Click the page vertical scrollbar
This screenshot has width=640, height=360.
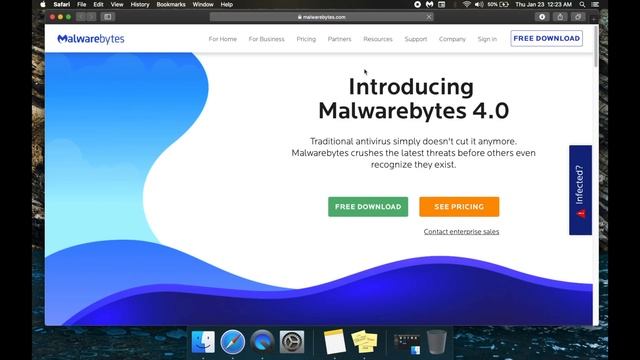pyautogui.click(x=596, y=47)
